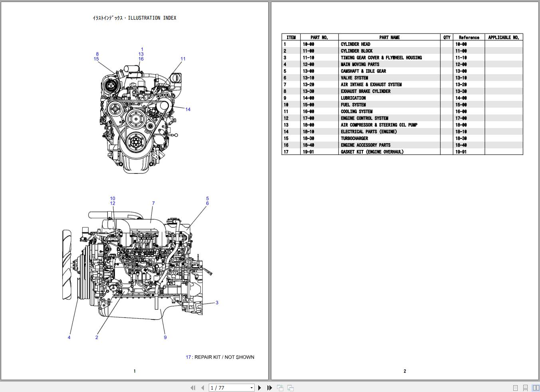Click the side engine view illustration
The height and width of the screenshot is (392, 540).
click(x=137, y=265)
